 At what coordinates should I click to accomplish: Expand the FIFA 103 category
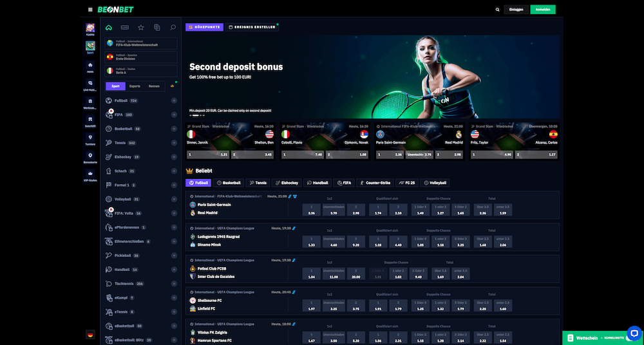click(174, 115)
